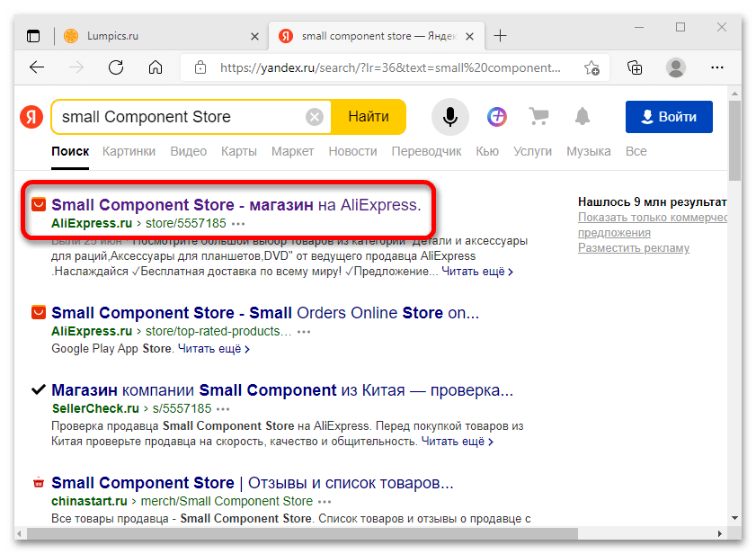Click the SellerCheck checkmark favicon
The width and height of the screenshot is (756, 554).
point(39,389)
